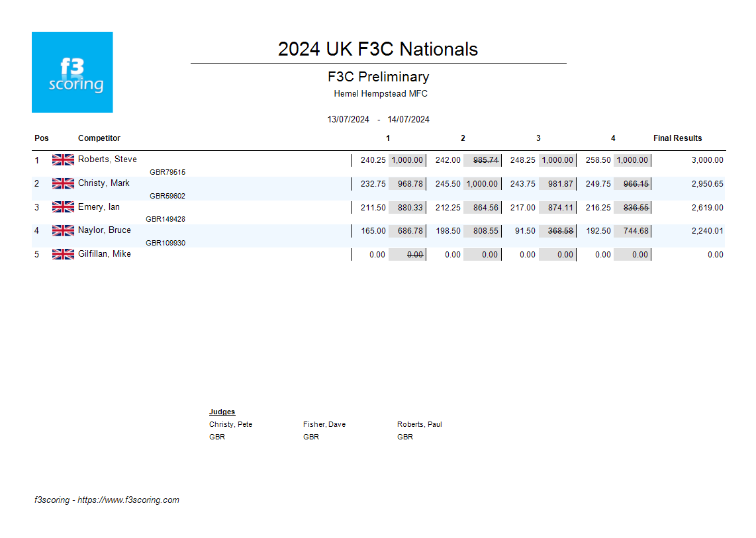Click the Competitor column header
756x538 pixels.
[x=99, y=138]
